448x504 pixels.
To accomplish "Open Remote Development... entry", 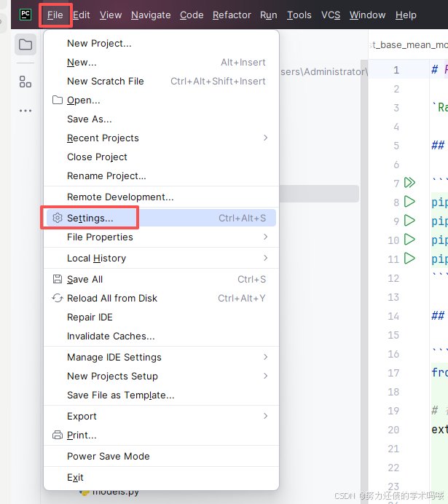I will click(x=161, y=197).
